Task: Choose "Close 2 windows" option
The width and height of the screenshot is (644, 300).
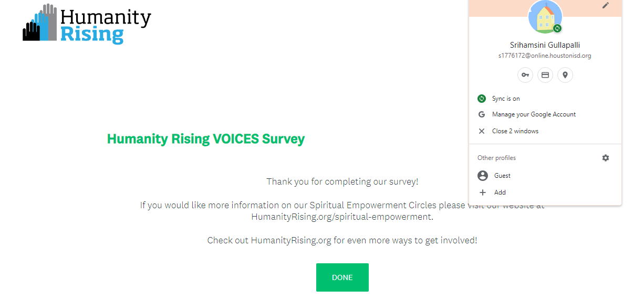Action: (515, 131)
